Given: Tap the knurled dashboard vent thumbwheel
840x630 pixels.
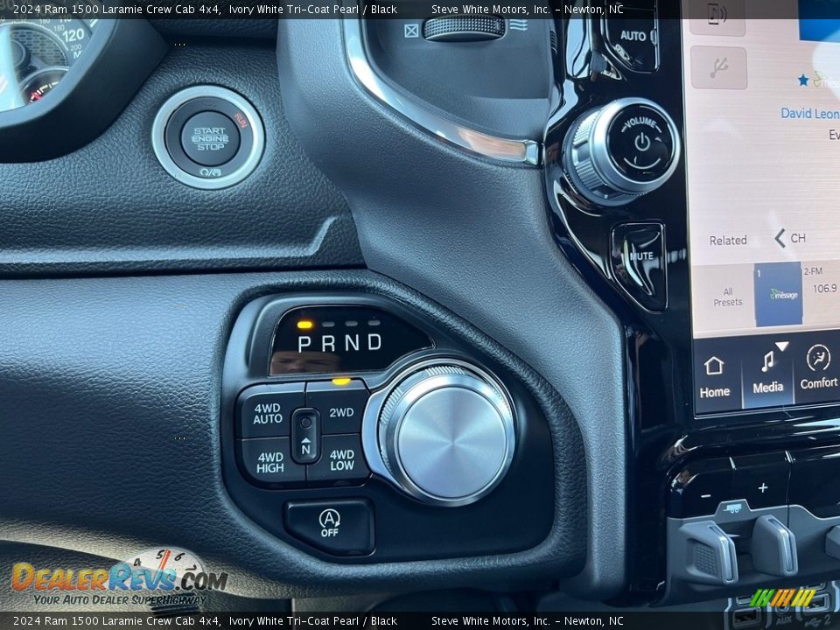Looking at the screenshot, I should click(x=464, y=27).
